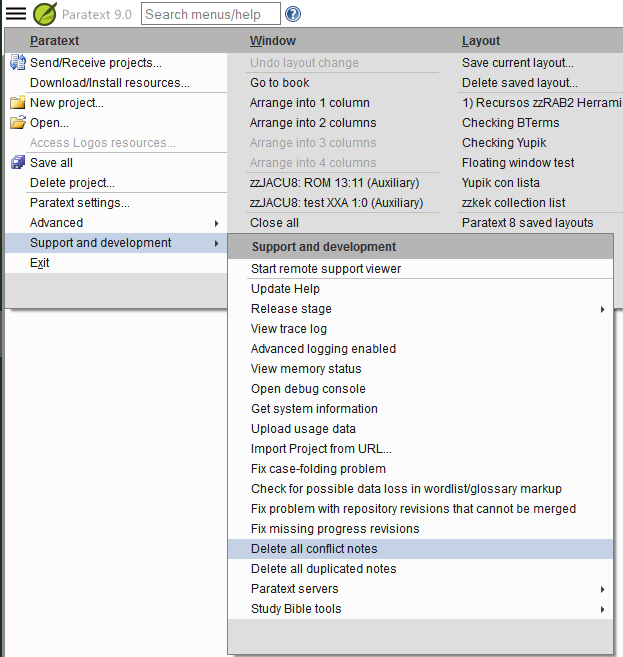Click Start remote support viewer

coord(326,269)
